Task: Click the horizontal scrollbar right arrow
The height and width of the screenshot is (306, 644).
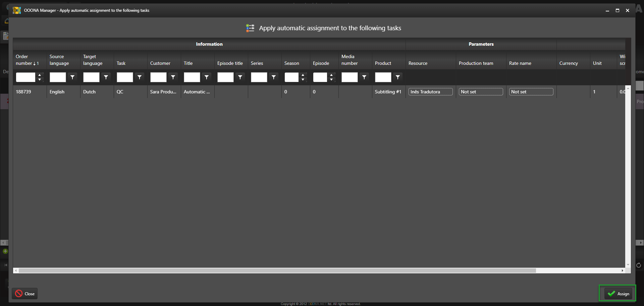Action: pos(623,270)
